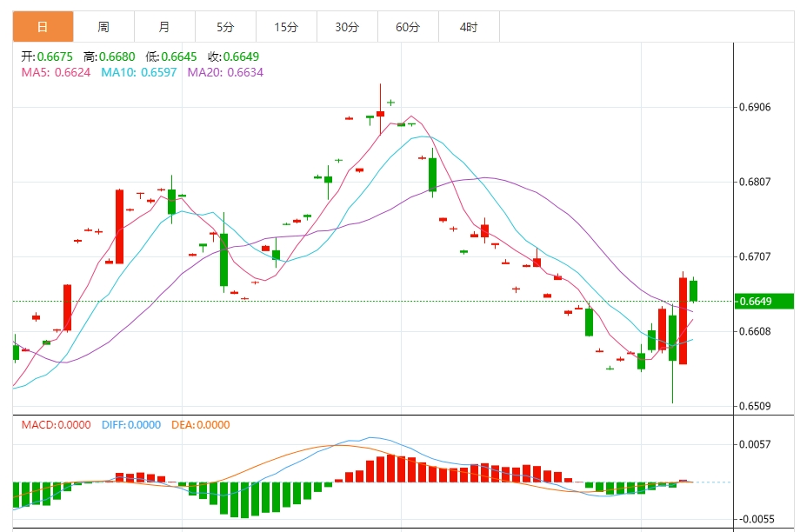
Task: Click the DEA:0.0000 indicator label
Action: (x=201, y=424)
